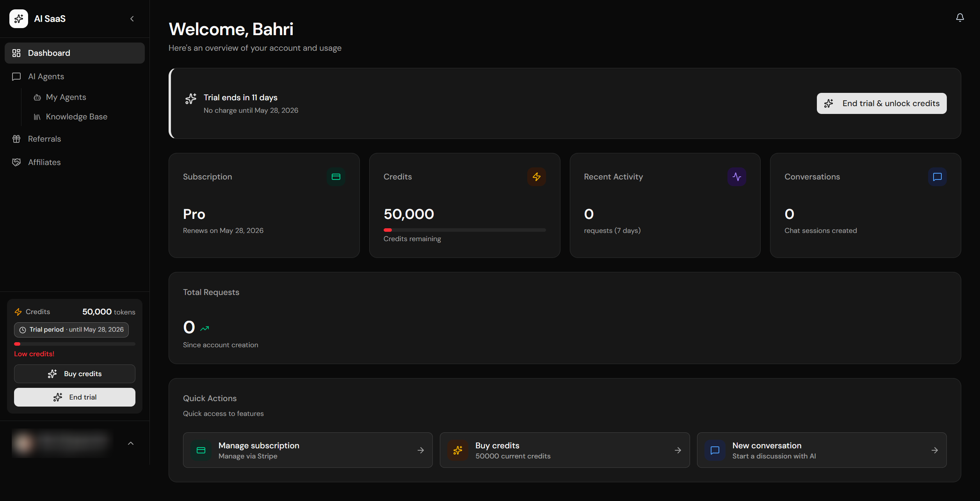
Task: Click No charge until May 28, 2026 text
Action: click(251, 110)
